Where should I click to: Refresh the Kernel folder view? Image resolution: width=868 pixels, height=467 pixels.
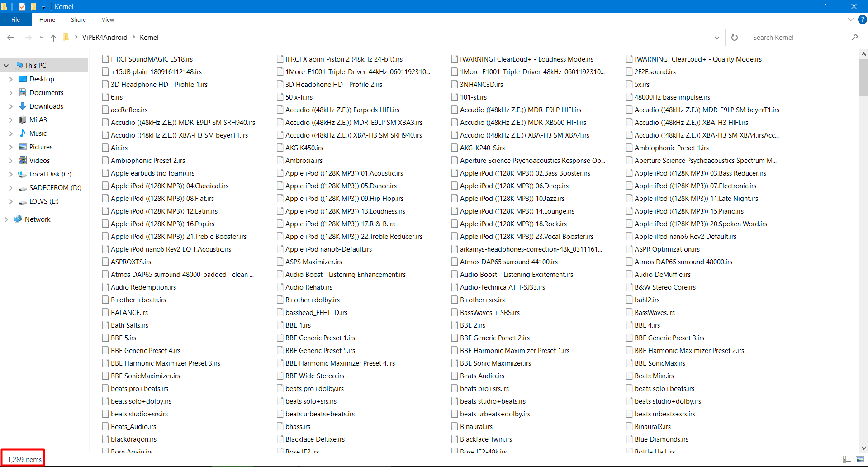pos(735,38)
